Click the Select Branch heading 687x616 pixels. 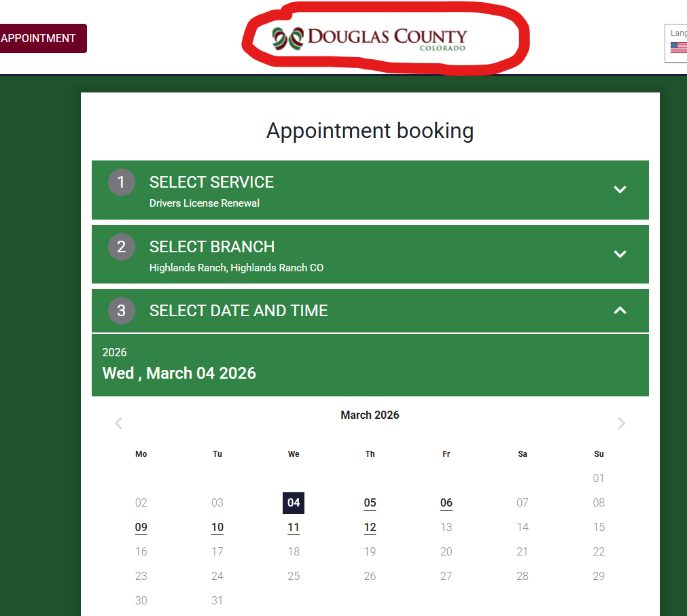coord(212,246)
